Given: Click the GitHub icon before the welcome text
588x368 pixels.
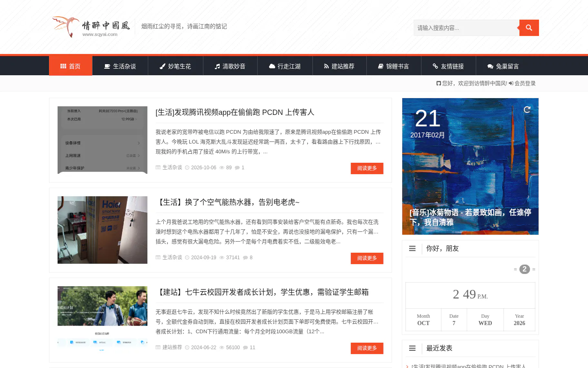Looking at the screenshot, I should (x=439, y=83).
